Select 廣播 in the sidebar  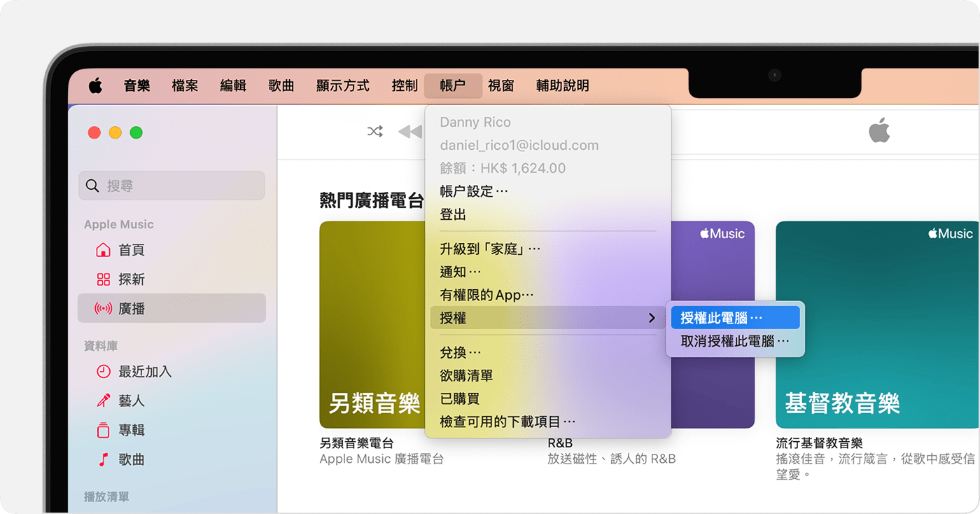point(171,308)
